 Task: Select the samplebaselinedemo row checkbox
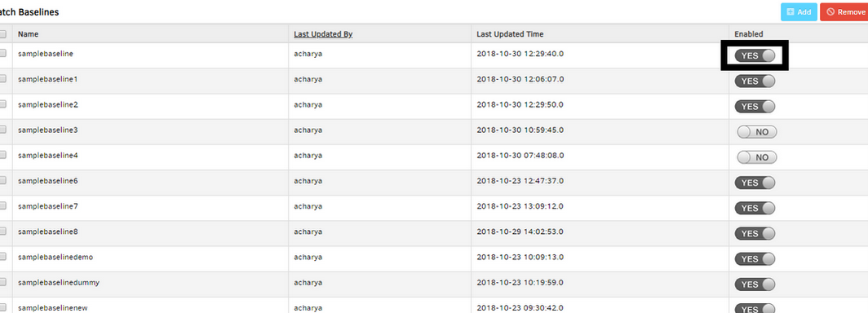(x=2, y=256)
